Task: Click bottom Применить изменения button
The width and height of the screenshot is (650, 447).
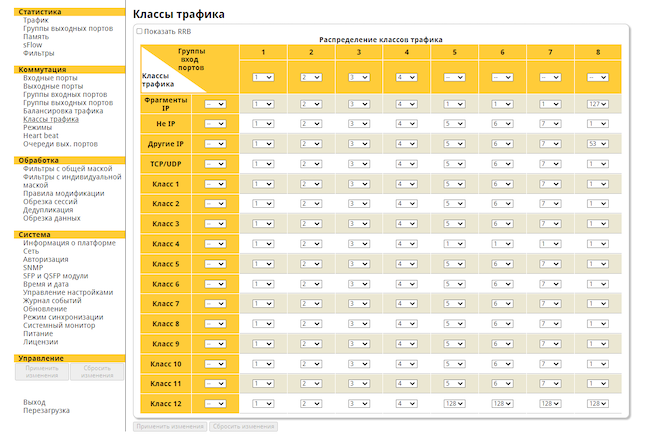Action: click(x=170, y=426)
